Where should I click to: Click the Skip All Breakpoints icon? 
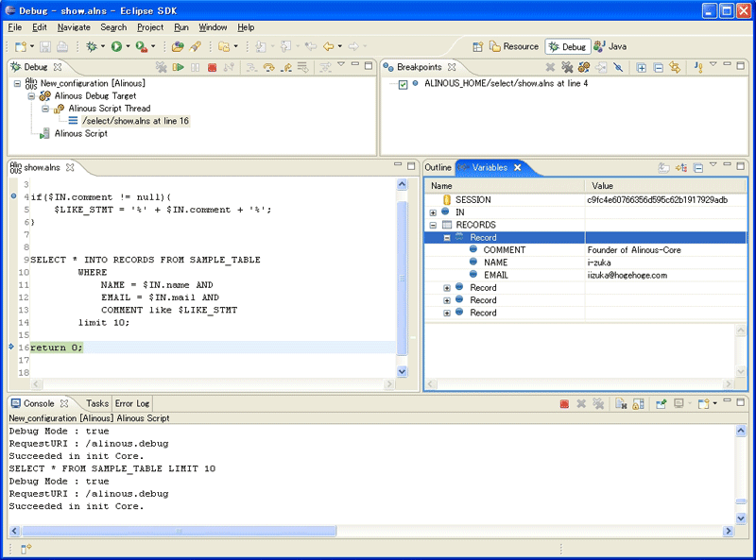(617, 67)
